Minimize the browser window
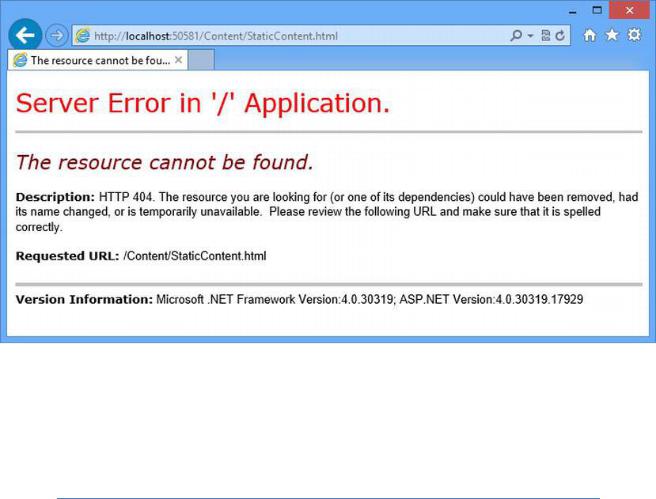This screenshot has width=656, height=499. (573, 12)
